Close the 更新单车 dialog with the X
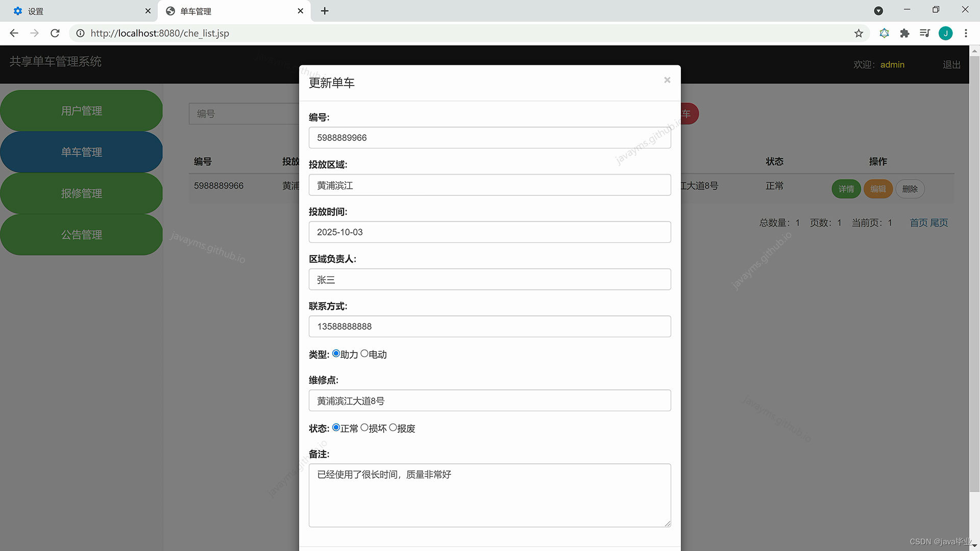980x551 pixels. (667, 80)
